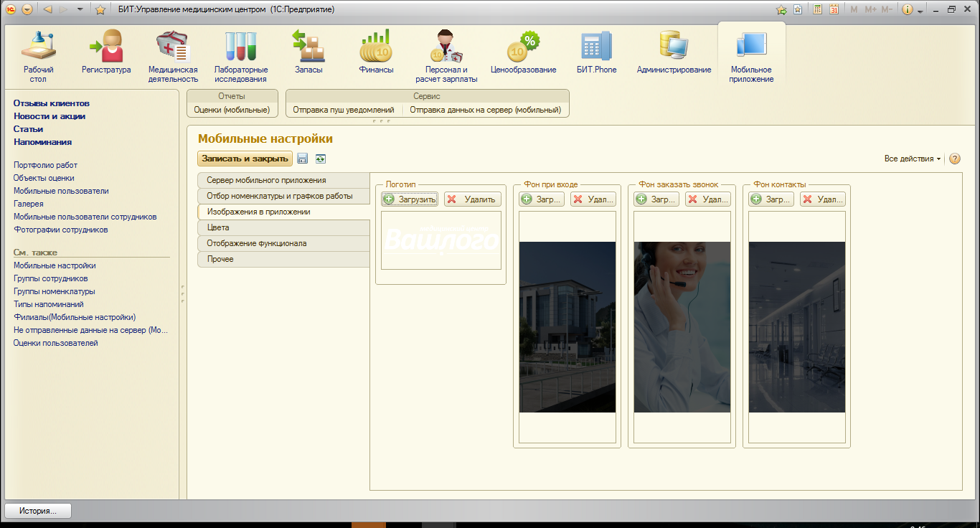Click the Фон заказать звонок image preview
This screenshot has height=528, width=980.
[x=682, y=327]
